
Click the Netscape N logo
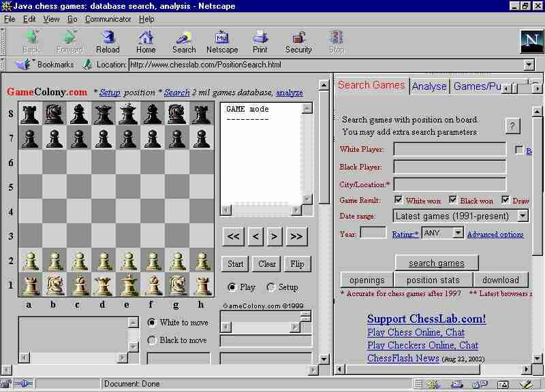coord(531,42)
